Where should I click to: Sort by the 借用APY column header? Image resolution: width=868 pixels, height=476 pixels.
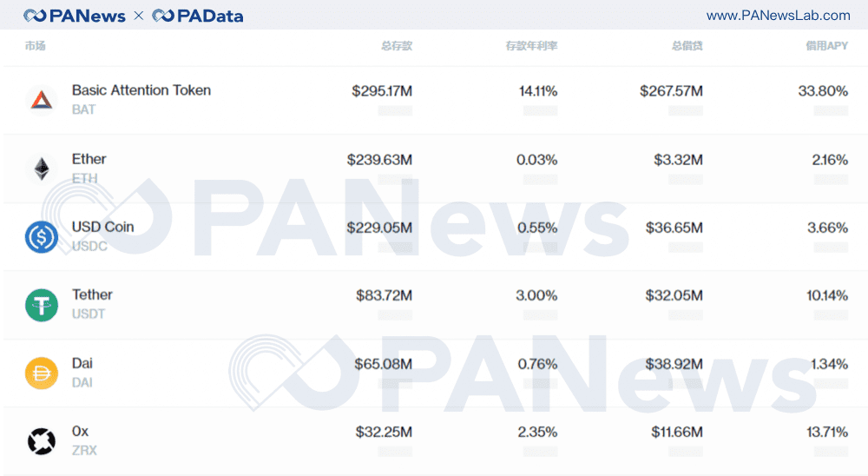coord(826,46)
